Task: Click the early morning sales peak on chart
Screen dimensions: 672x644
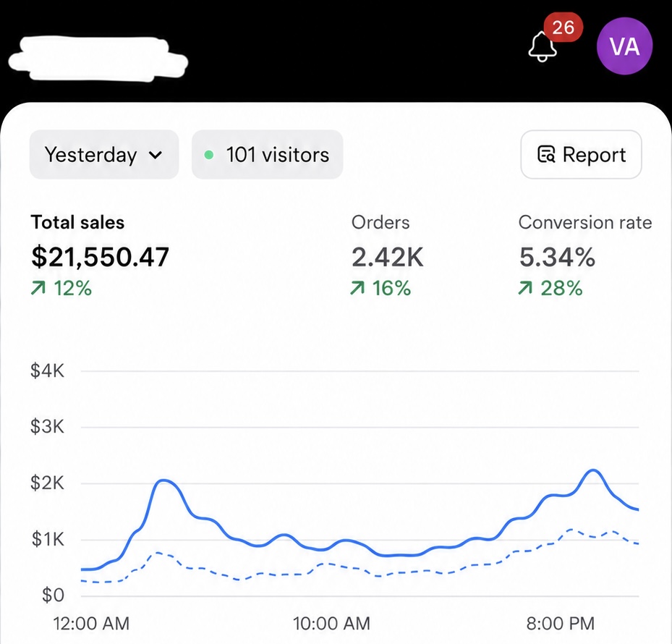Action: click(x=165, y=480)
